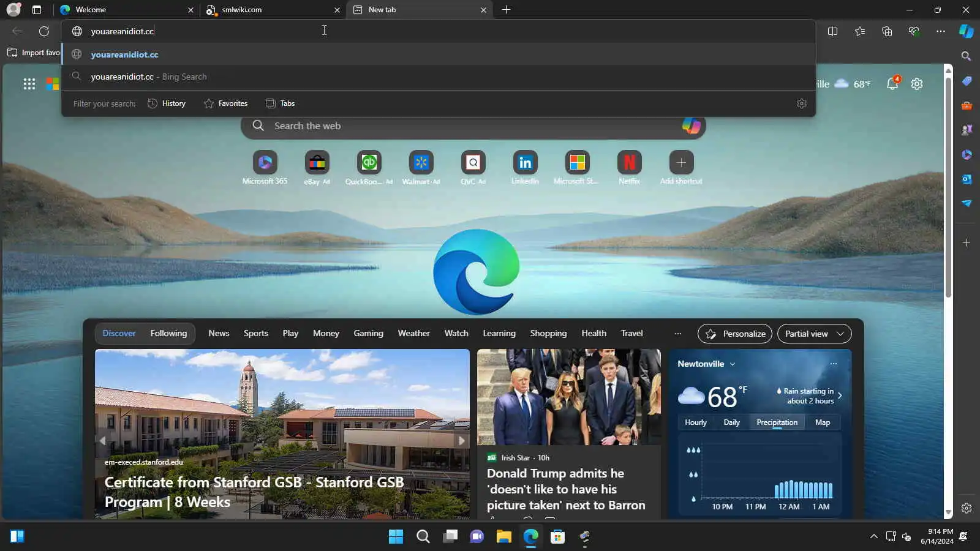Viewport: 980px width, 551px height.
Task: Click the page vertical scrollbar thumb
Action: 948,187
